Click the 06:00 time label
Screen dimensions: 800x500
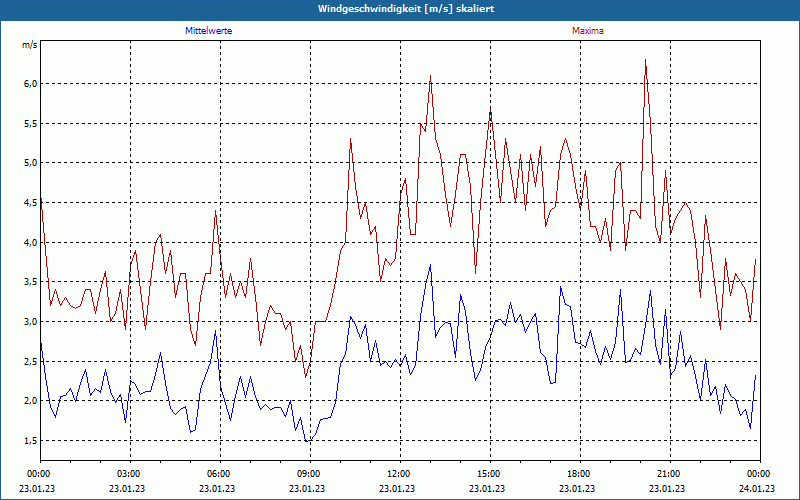[220, 474]
